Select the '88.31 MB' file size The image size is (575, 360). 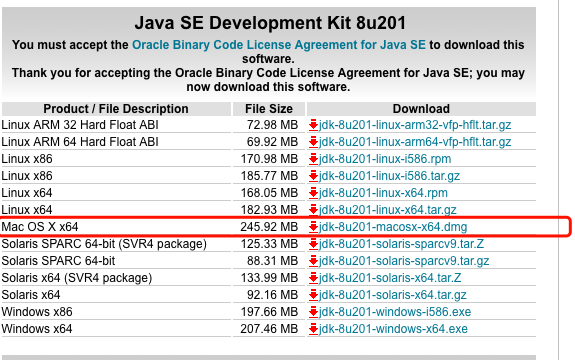tap(272, 261)
